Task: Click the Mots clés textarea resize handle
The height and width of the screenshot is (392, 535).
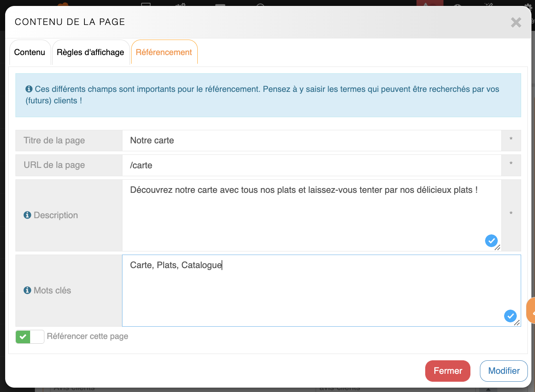Action: (517, 323)
